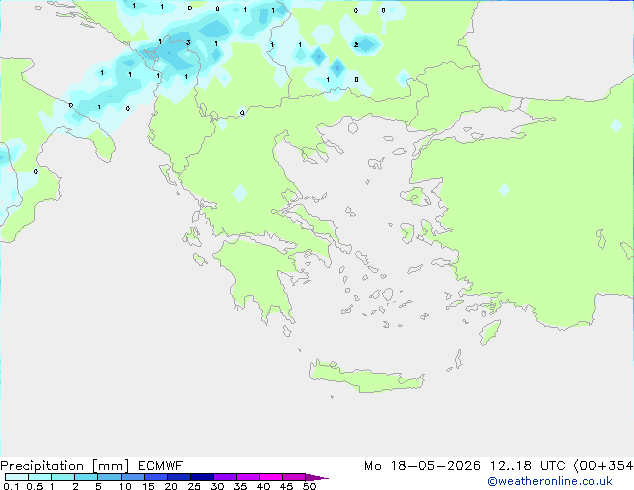The image size is (634, 490).
Task: Click the '35' legend scale label
Action: pos(240,486)
